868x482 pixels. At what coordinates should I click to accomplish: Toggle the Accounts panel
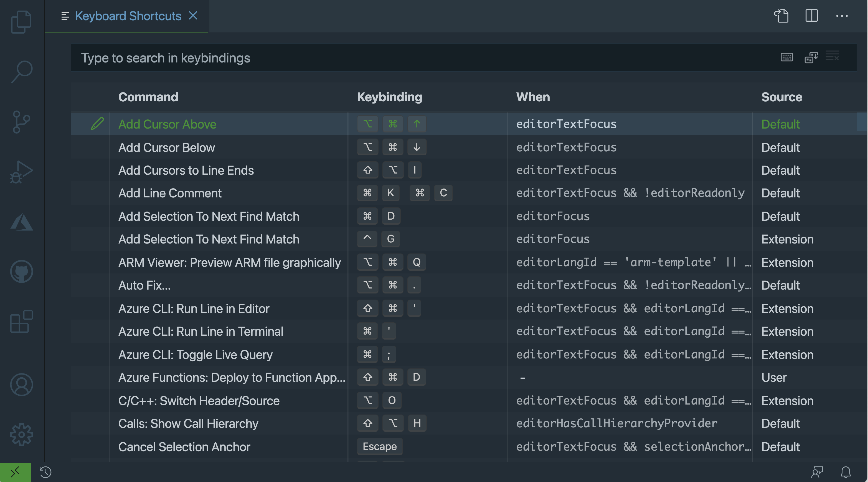[x=21, y=385]
